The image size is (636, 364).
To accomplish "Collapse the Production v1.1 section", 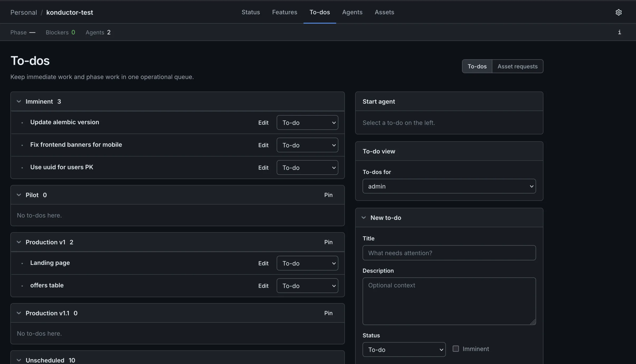I will coord(19,313).
